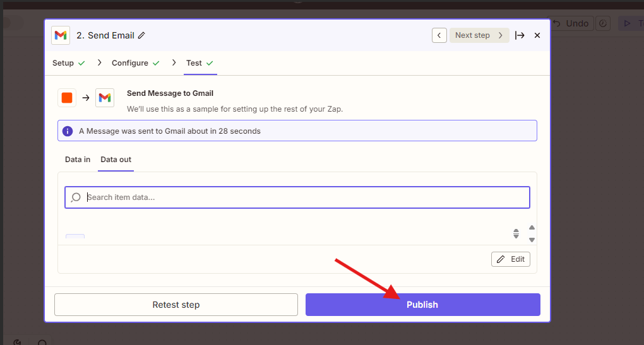Open the Setup tab

coord(69,63)
